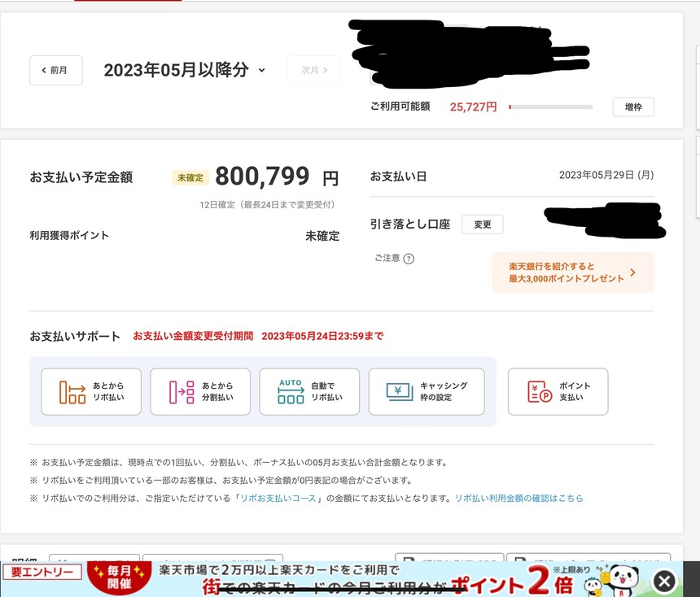
Task: Open the 楽天銀行を紹介すると promotion chevron
Action: (632, 272)
